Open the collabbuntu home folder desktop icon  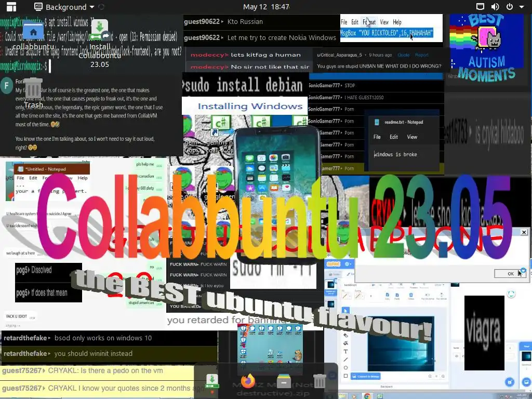(x=33, y=36)
